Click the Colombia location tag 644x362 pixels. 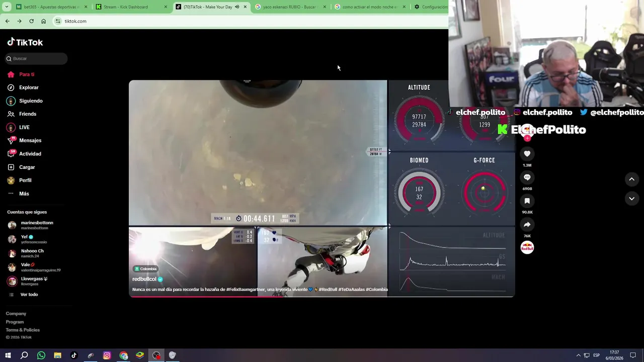(x=145, y=268)
